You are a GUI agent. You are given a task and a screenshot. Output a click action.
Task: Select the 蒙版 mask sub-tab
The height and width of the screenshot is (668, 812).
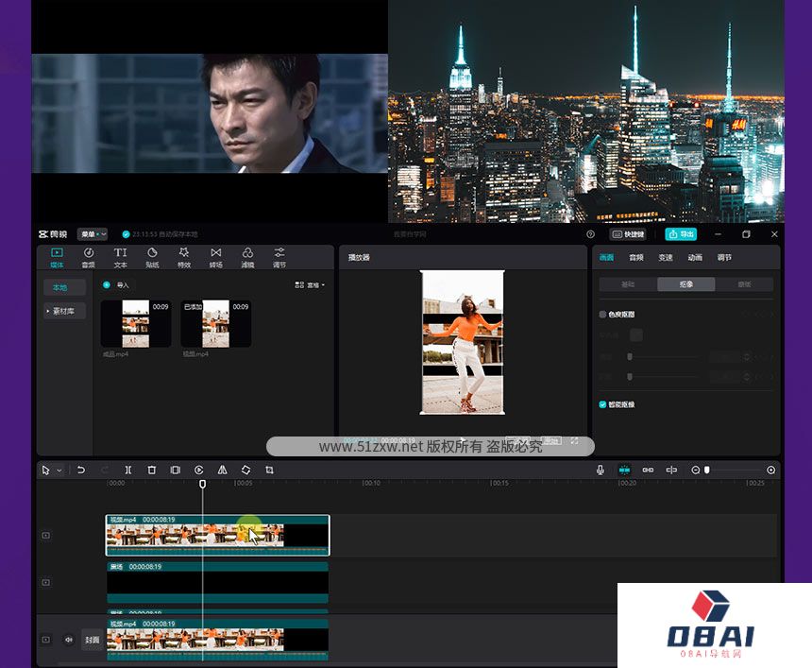[x=744, y=284]
